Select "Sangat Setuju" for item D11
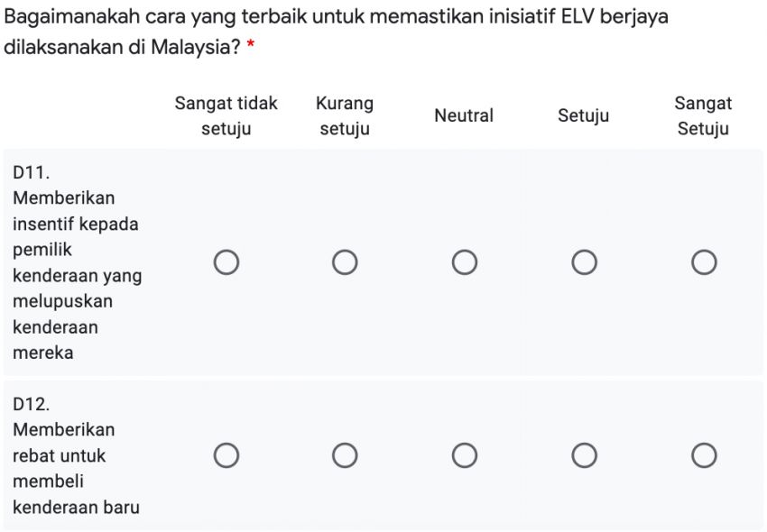Viewport: 767px width, 532px height. [x=703, y=262]
